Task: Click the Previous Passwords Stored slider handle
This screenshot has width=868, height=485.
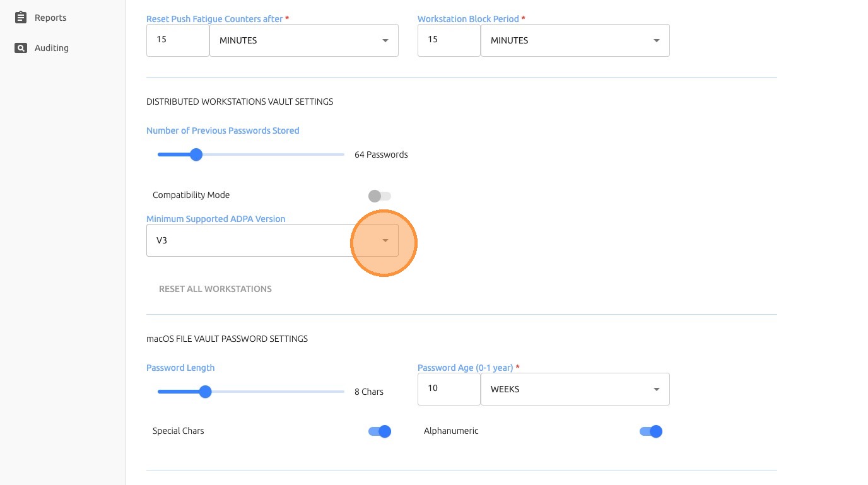Action: [x=196, y=155]
